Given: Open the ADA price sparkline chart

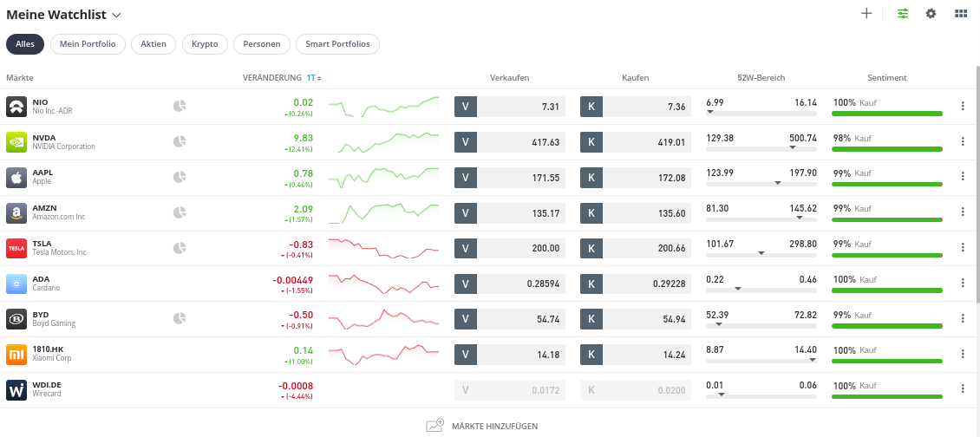Looking at the screenshot, I should coord(383,284).
